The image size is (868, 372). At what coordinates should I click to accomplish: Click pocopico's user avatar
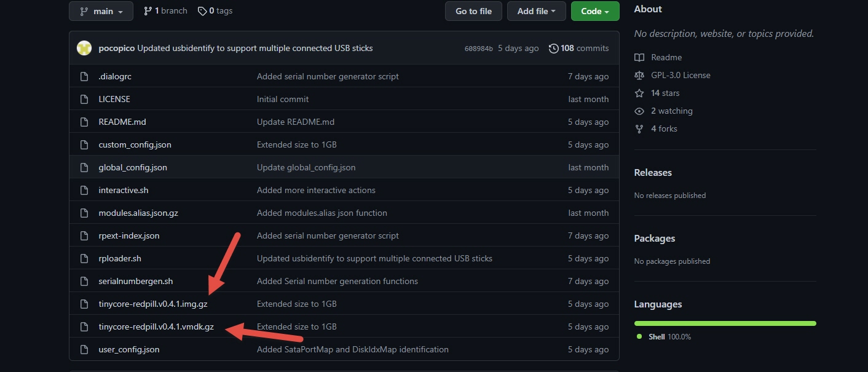84,48
